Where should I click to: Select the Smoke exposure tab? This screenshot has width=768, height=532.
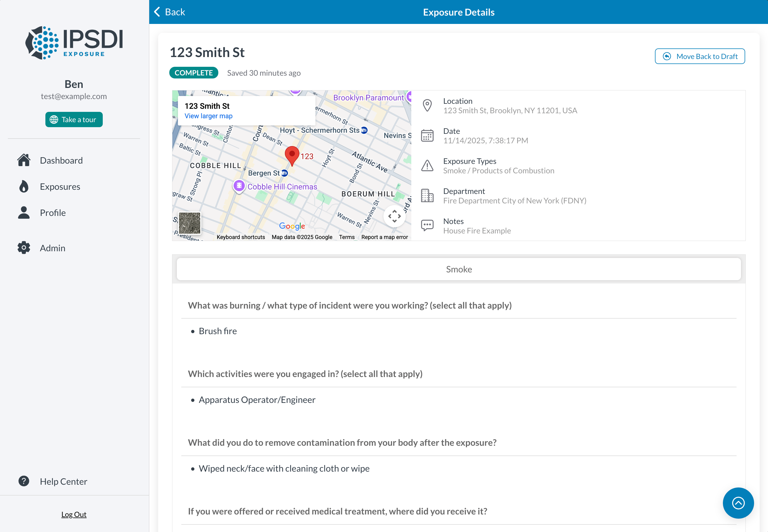tap(459, 269)
